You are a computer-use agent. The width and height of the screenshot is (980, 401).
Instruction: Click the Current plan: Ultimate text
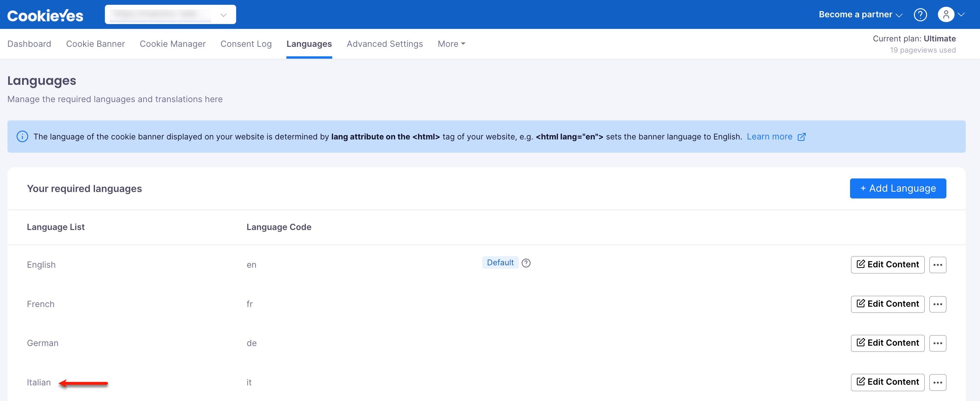pos(914,38)
